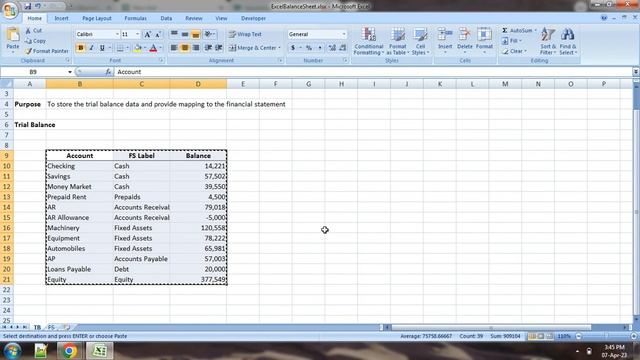Click the Insert Function fx button
The image size is (640, 360).
pos(108,72)
